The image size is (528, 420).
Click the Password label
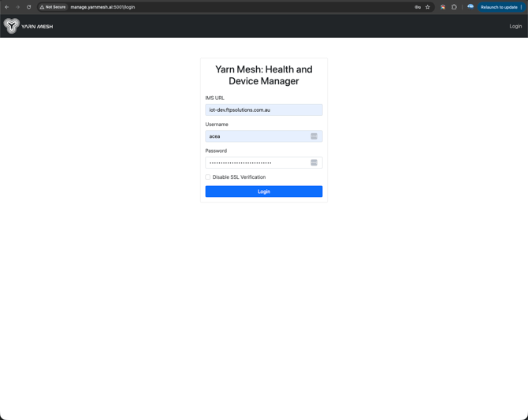point(216,151)
